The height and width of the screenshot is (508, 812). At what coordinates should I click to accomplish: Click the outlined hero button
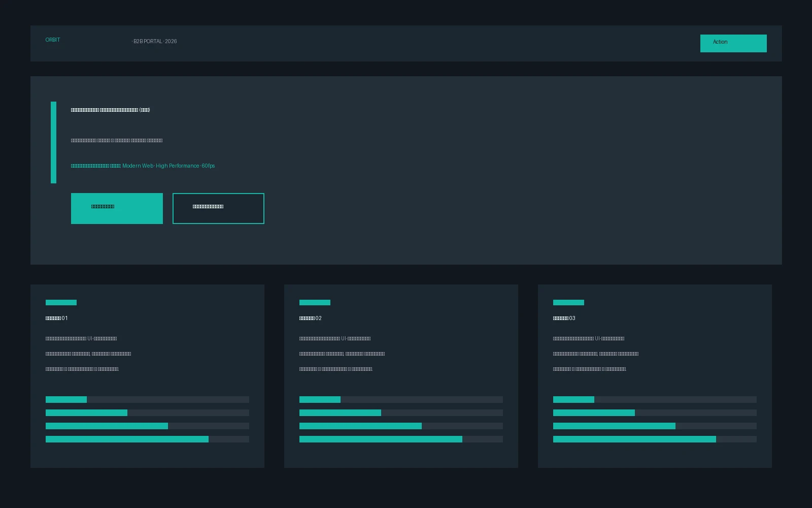218,208
